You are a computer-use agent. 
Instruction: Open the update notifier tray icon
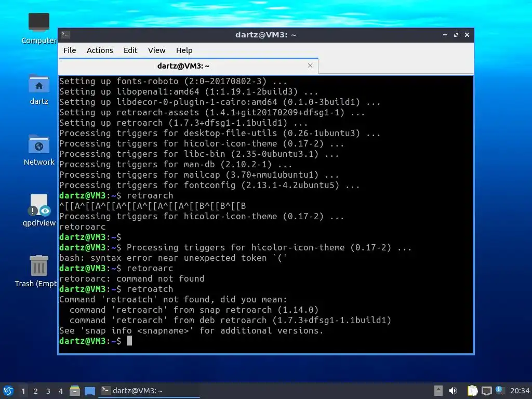point(499,390)
